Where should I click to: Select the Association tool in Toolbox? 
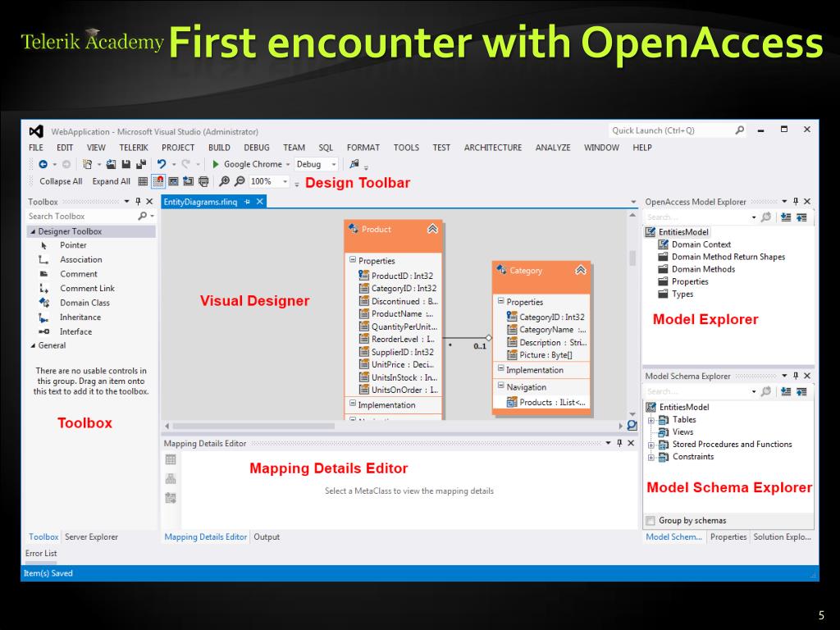pyautogui.click(x=81, y=260)
